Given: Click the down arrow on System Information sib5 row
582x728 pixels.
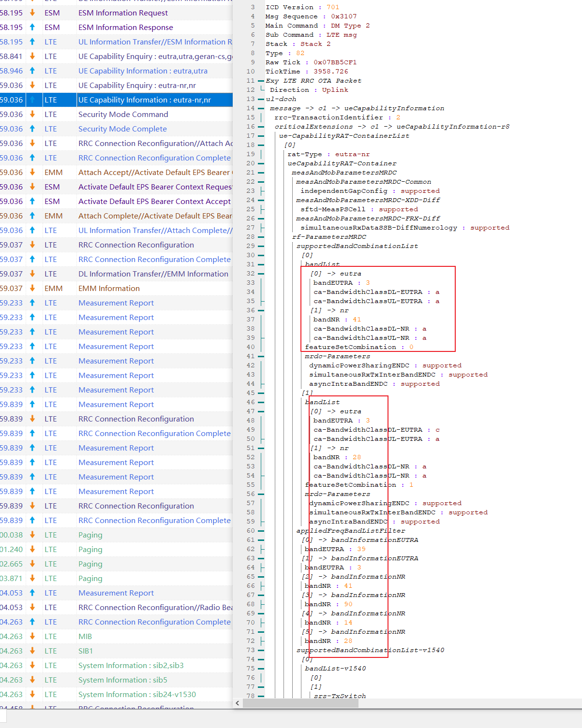Looking at the screenshot, I should click(32, 680).
